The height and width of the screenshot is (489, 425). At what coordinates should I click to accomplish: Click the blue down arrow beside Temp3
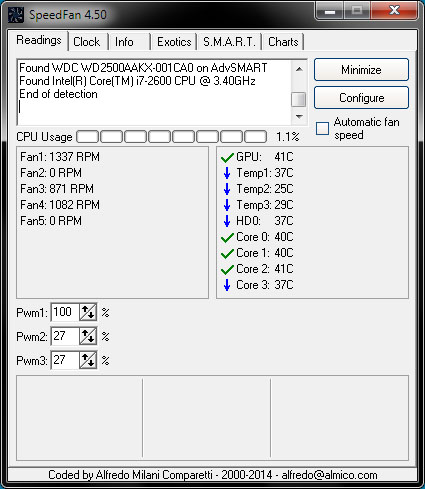pyautogui.click(x=227, y=205)
